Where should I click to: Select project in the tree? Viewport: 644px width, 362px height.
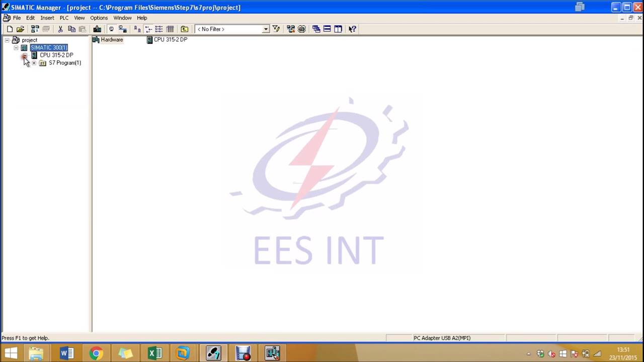(x=29, y=40)
